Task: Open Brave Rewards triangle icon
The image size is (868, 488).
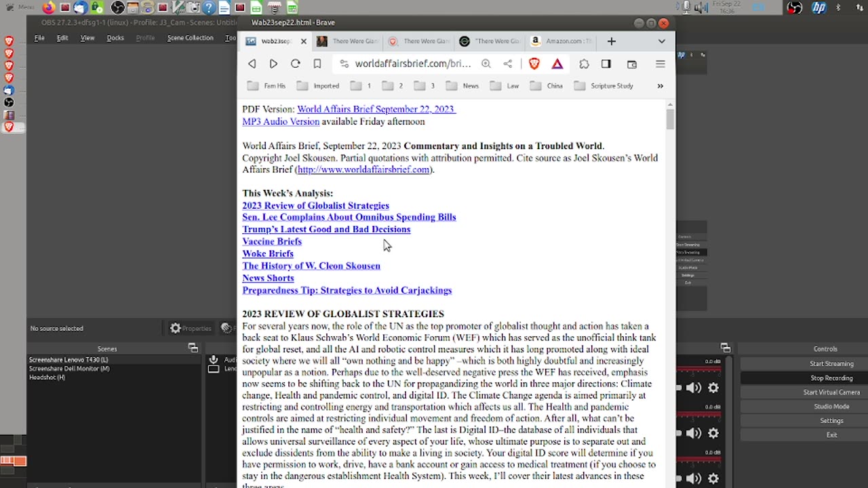Action: 557,64
